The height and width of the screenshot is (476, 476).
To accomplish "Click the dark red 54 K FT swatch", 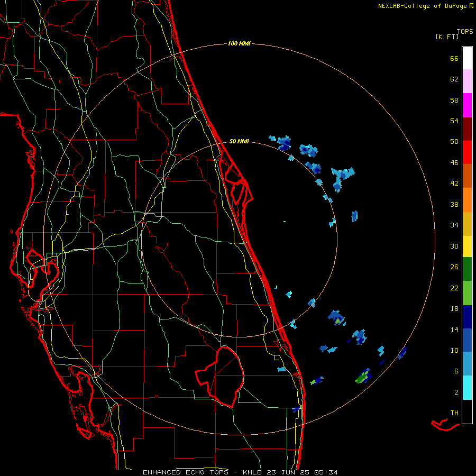I will click(x=467, y=129).
